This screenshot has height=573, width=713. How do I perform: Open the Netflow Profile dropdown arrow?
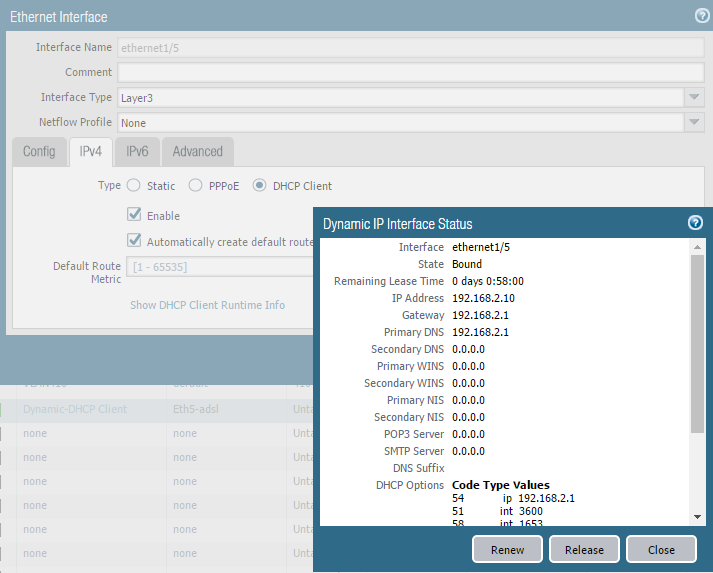pyautogui.click(x=694, y=123)
